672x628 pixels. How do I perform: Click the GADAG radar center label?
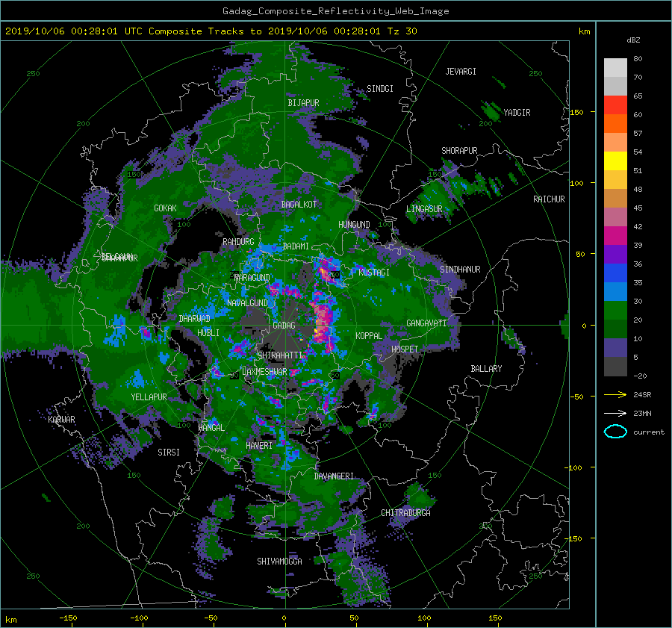(284, 326)
